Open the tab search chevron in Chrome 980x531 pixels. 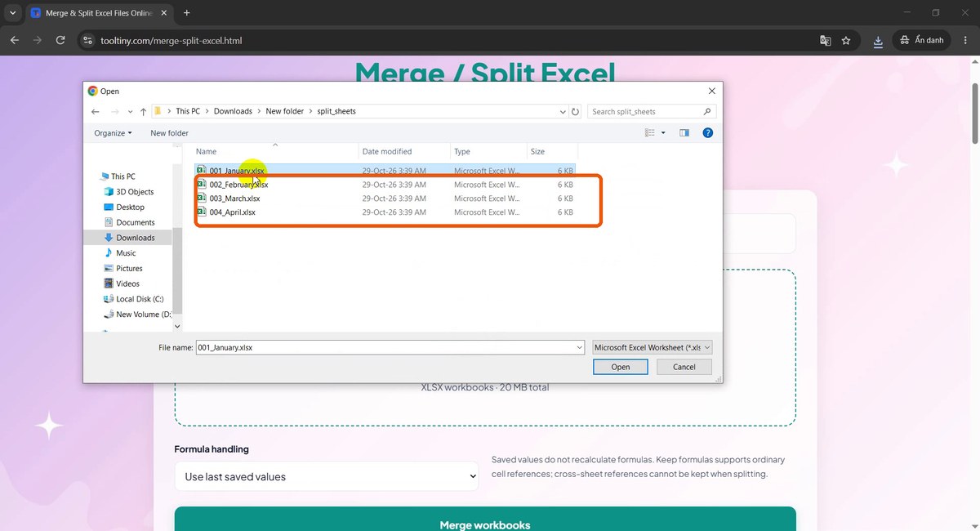coord(13,13)
